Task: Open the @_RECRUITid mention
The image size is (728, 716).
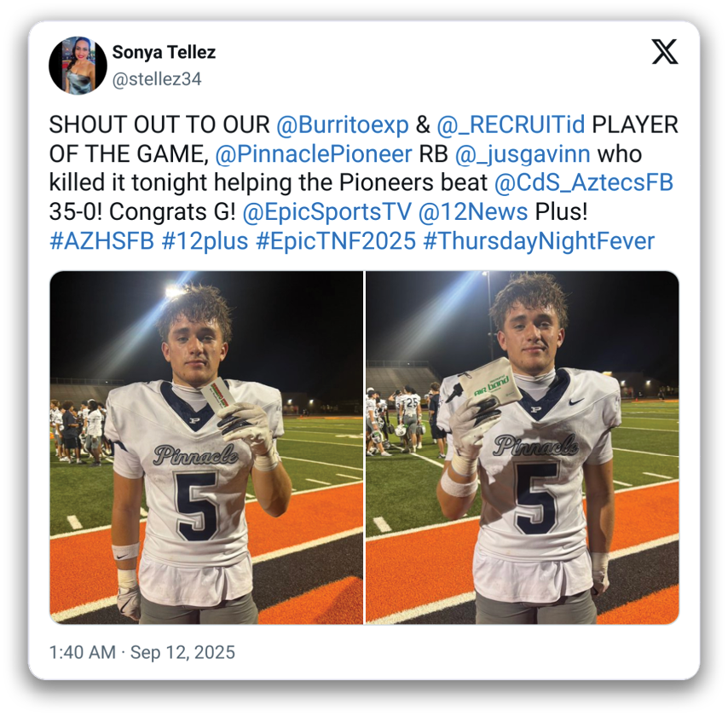Action: point(511,125)
